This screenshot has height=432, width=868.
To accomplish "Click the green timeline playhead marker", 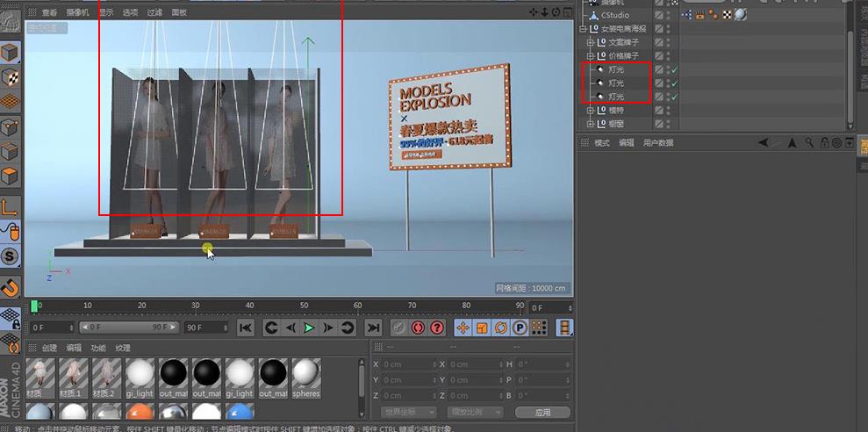I will click(33, 306).
